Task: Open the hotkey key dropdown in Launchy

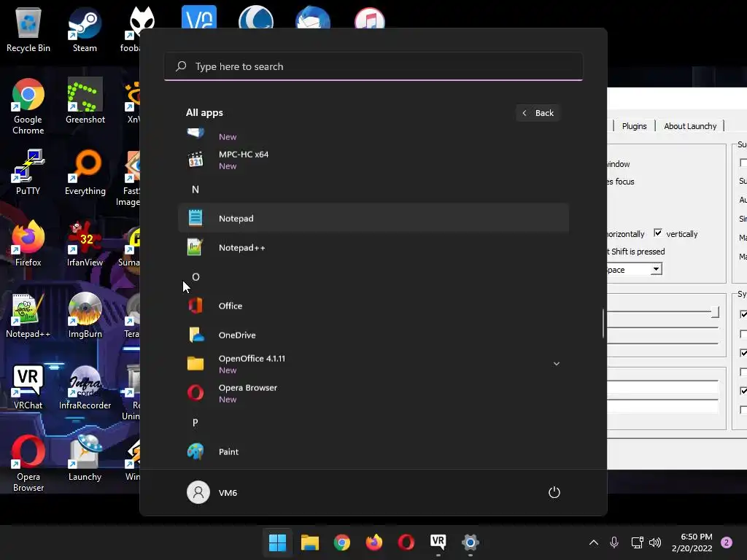Action: pyautogui.click(x=656, y=269)
